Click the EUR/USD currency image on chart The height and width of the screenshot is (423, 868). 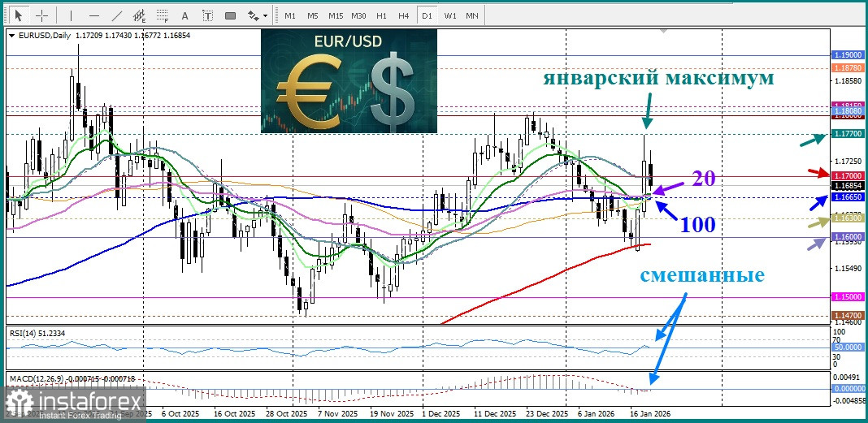pyautogui.click(x=349, y=80)
